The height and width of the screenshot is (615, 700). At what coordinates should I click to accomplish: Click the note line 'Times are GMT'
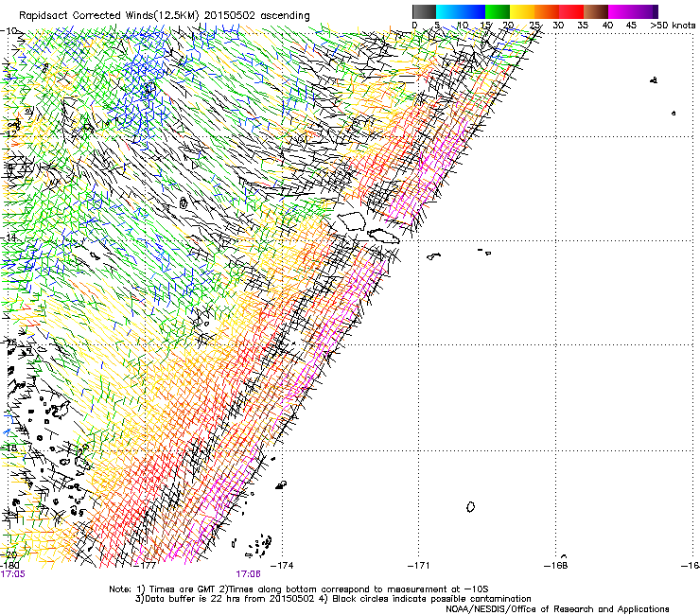click(x=183, y=589)
